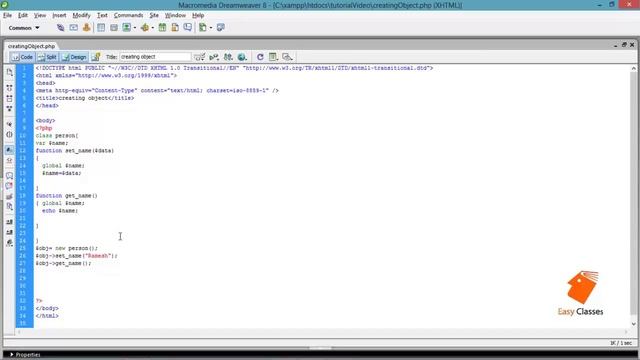Switch to Split view
Image resolution: width=640 pixels, height=360 pixels.
(x=47, y=57)
